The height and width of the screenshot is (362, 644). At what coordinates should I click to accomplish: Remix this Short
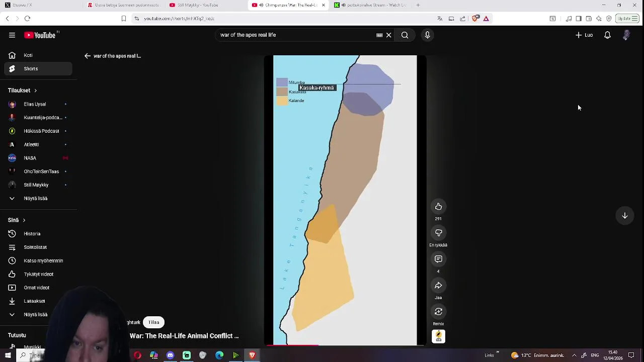click(438, 312)
